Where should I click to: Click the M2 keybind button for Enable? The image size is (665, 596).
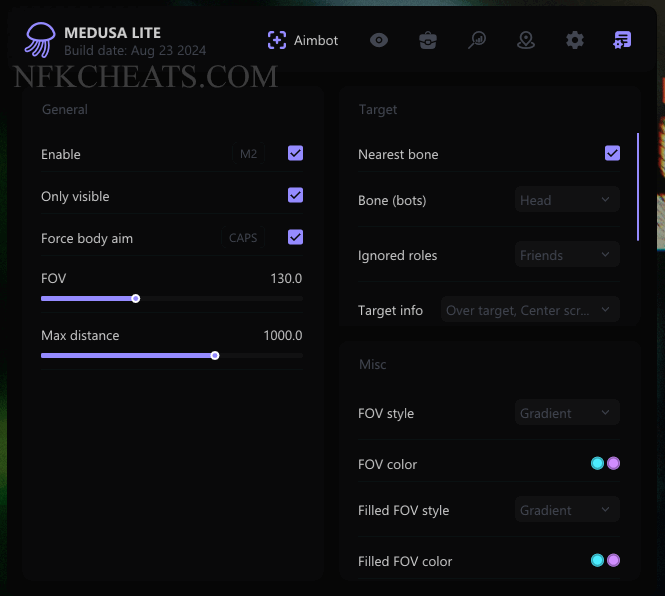point(249,154)
